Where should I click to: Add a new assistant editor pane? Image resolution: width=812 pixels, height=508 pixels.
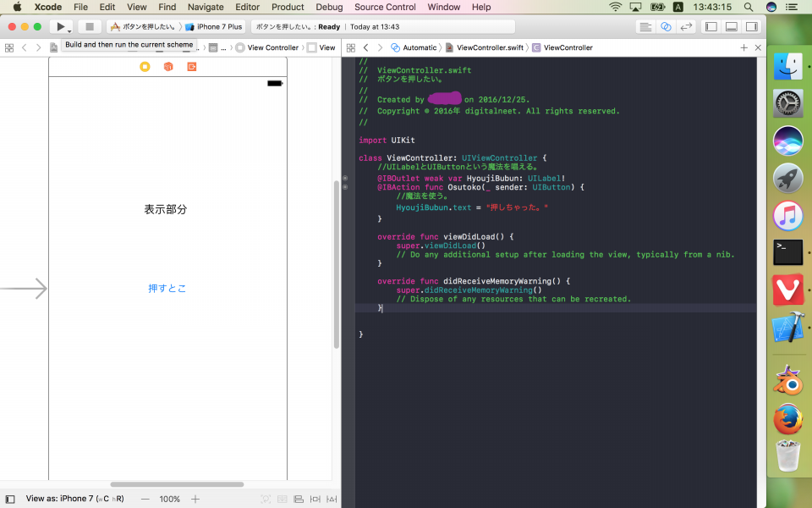point(743,47)
